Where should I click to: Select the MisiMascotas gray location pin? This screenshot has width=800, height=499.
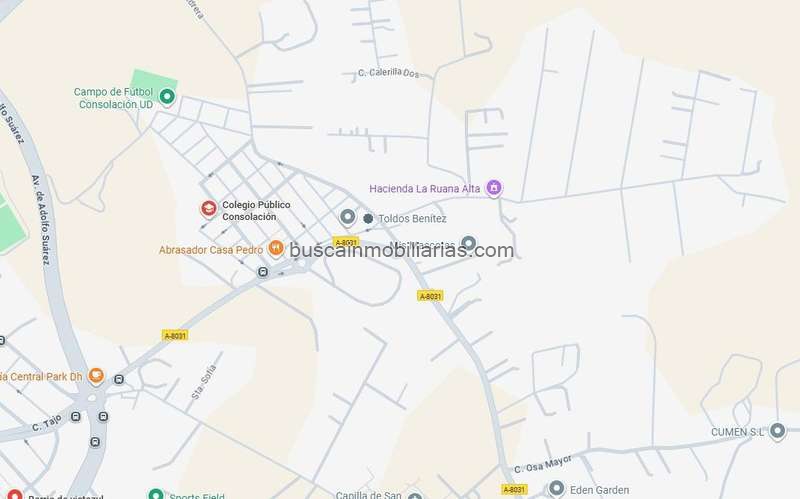tap(468, 243)
